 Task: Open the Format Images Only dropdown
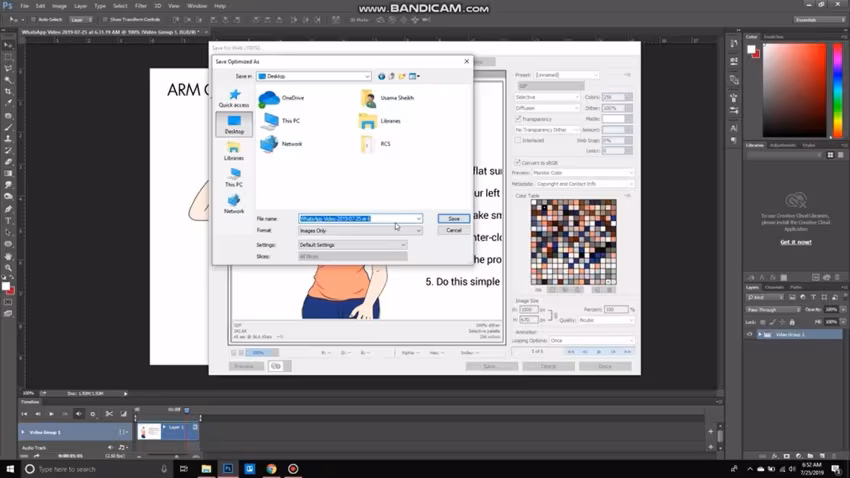pyautogui.click(x=360, y=230)
